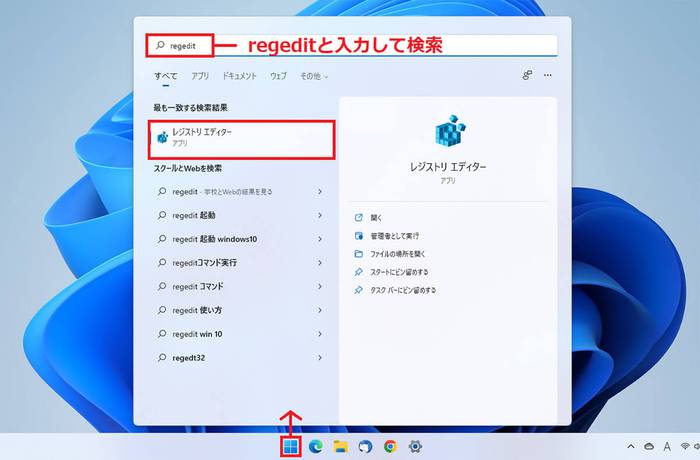Open レジストリ エディター best match result
The width and height of the screenshot is (700, 460).
click(x=242, y=139)
